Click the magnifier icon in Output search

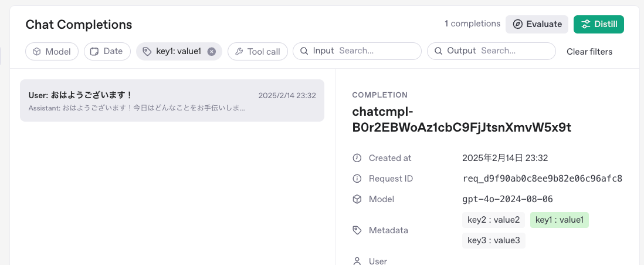[x=438, y=51]
